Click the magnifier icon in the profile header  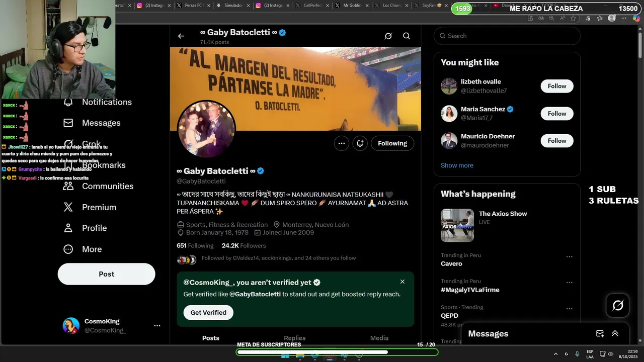407,36
